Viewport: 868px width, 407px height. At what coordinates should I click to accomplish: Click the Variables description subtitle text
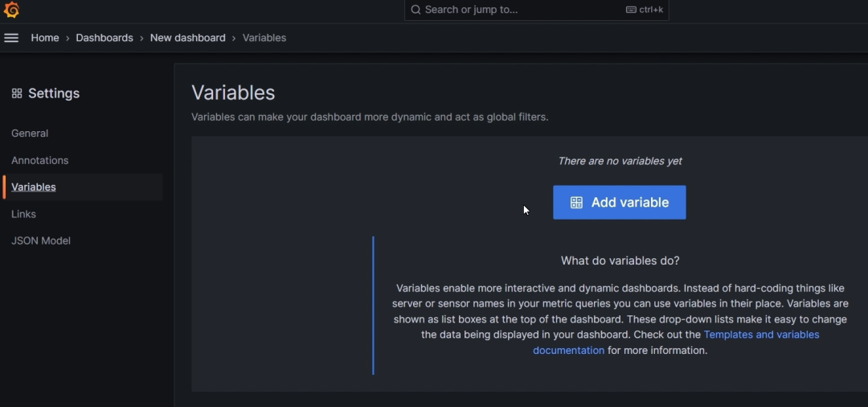point(370,117)
